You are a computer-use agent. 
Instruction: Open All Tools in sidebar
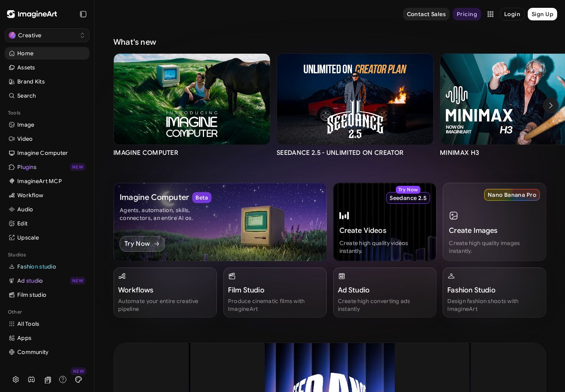click(x=47, y=324)
